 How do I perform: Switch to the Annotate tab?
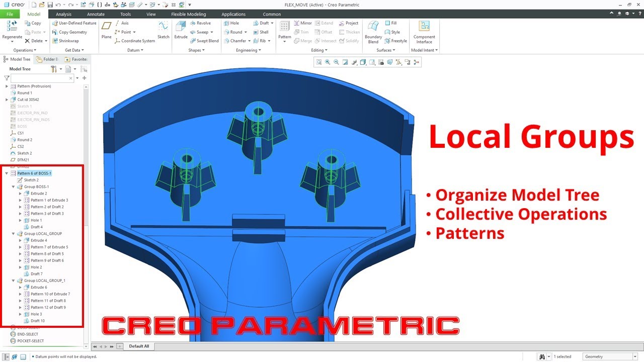96,14
